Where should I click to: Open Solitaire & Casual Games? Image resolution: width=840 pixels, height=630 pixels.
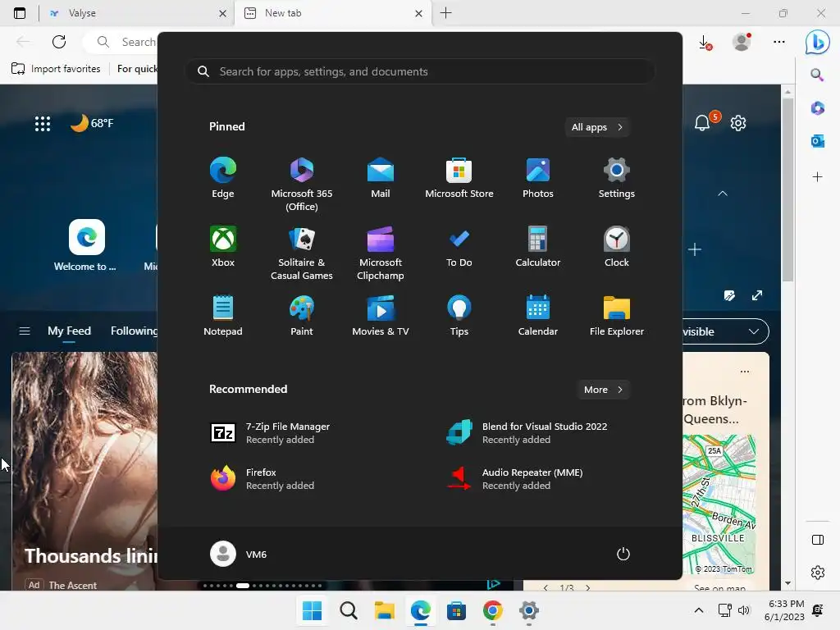pyautogui.click(x=302, y=253)
